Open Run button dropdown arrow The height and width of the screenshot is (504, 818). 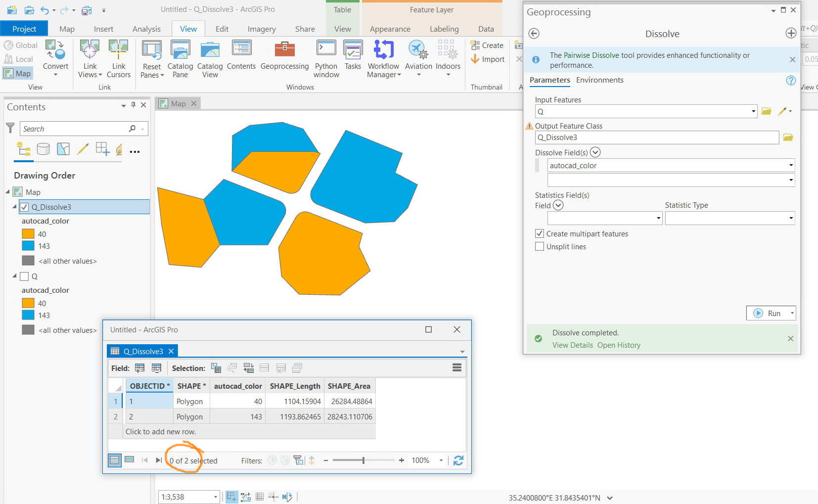[792, 313]
